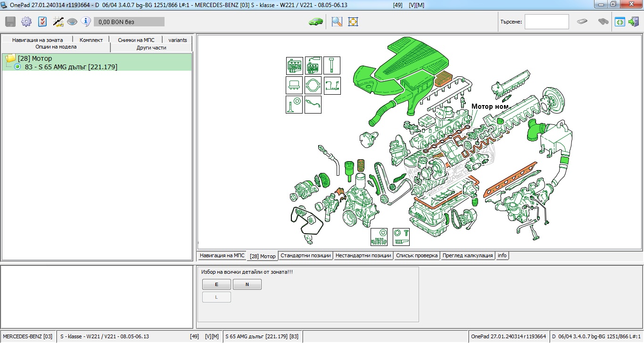Select the engine block thumbnail icon
Viewport: 644px width, 343px height.
[294, 65]
